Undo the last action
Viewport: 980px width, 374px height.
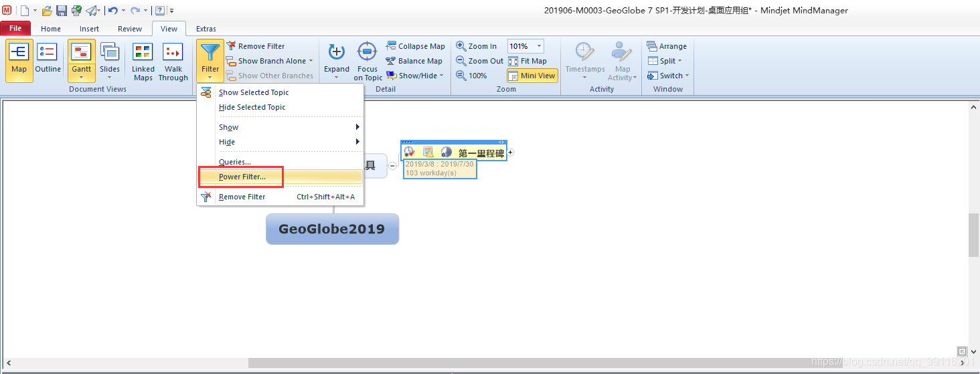click(113, 11)
